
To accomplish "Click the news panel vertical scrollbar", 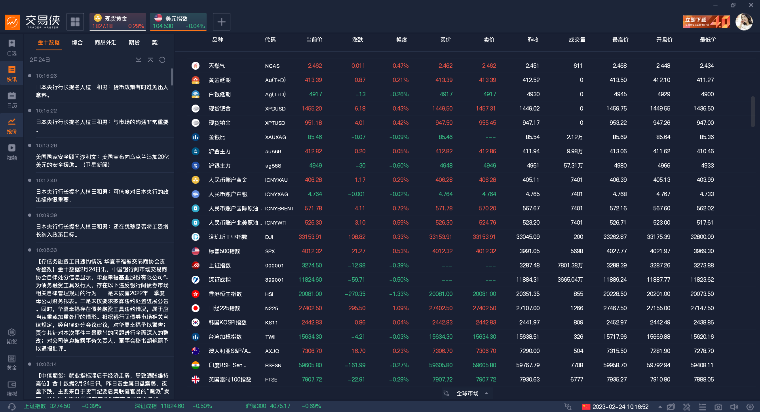I will [x=172, y=77].
